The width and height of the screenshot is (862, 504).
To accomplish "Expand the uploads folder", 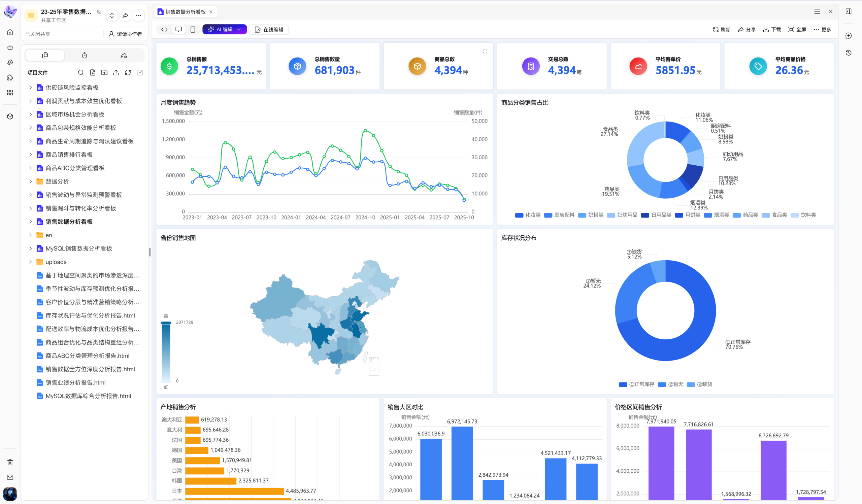I will [30, 262].
